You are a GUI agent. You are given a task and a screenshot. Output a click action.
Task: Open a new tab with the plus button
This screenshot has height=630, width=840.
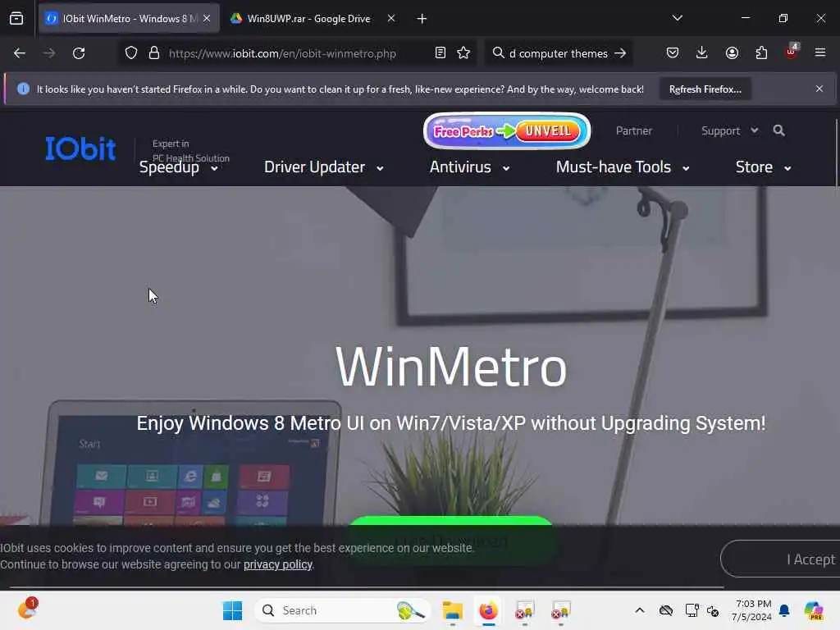422,19
